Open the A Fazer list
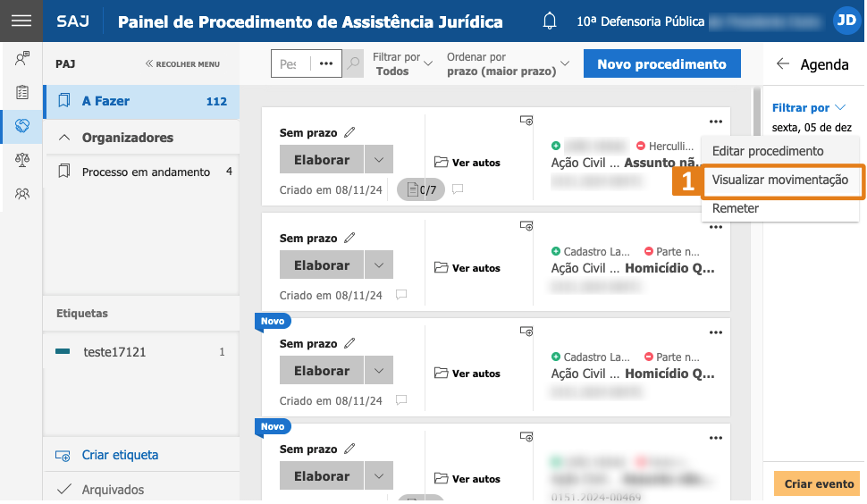Image resolution: width=867 pixels, height=504 pixels. (141, 101)
